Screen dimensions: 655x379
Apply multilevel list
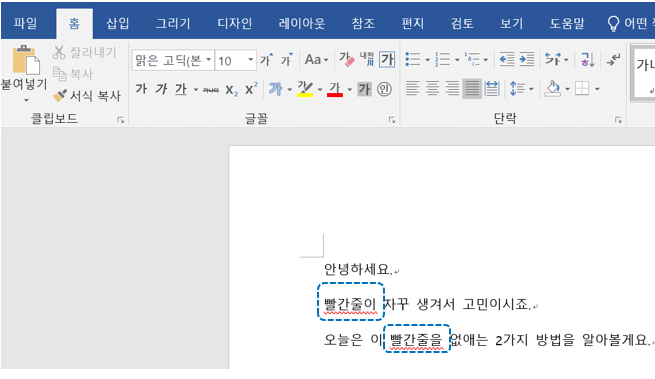coord(472,59)
